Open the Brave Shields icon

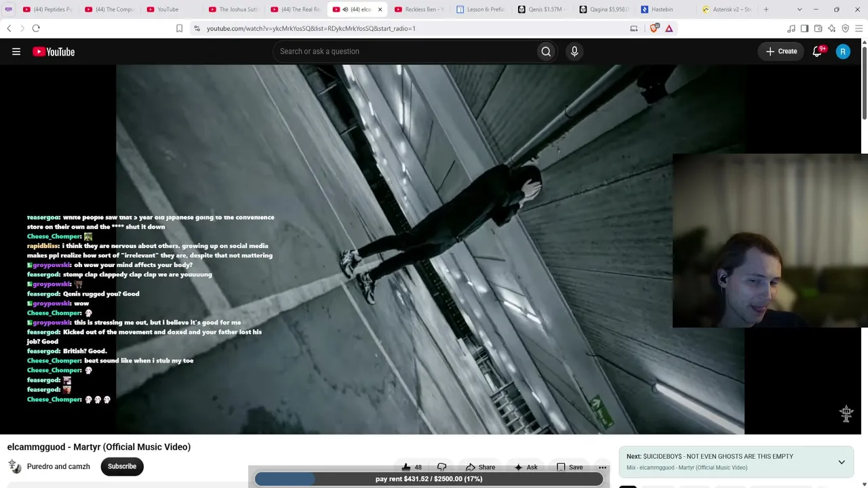coord(654,28)
